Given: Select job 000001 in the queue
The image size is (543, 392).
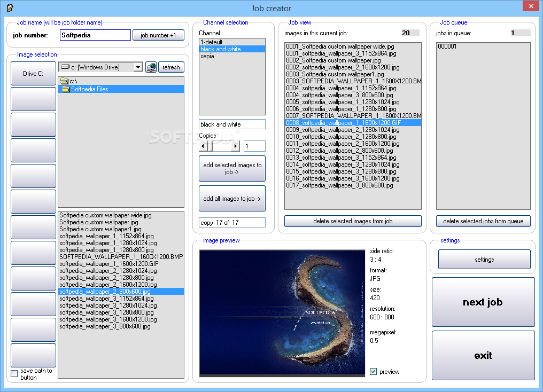Looking at the screenshot, I should click(483, 46).
